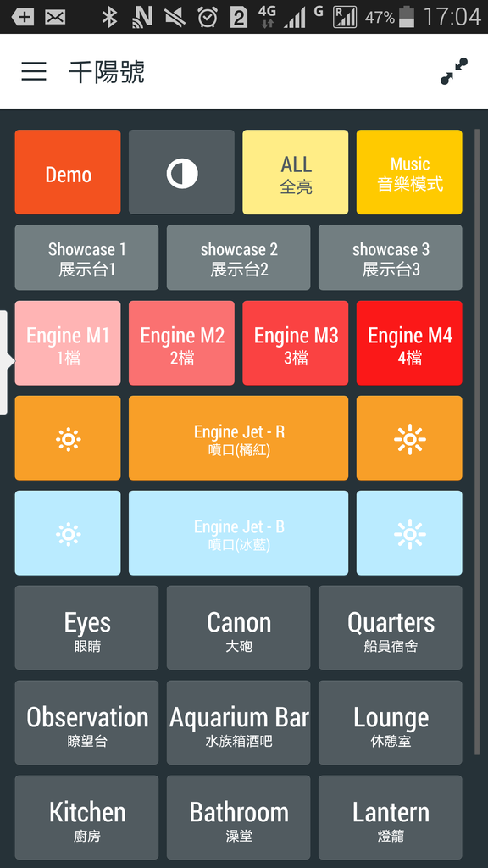Toggle the Kitchen light tile
Viewport: 488px width, 868px height.
pos(87,818)
